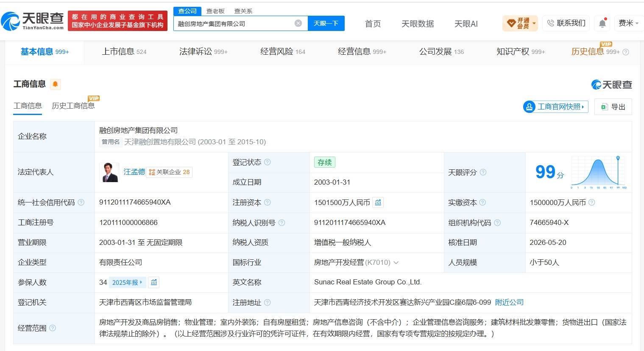The width and height of the screenshot is (644, 351).
Task: Click the 导出 export button
Action: (x=613, y=107)
